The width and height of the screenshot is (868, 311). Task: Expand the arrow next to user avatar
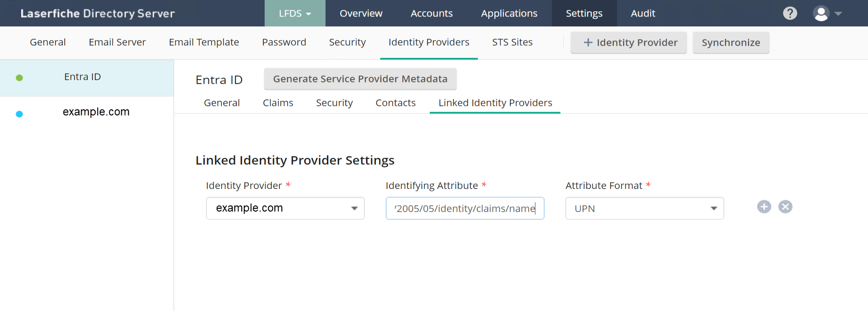coord(838,14)
